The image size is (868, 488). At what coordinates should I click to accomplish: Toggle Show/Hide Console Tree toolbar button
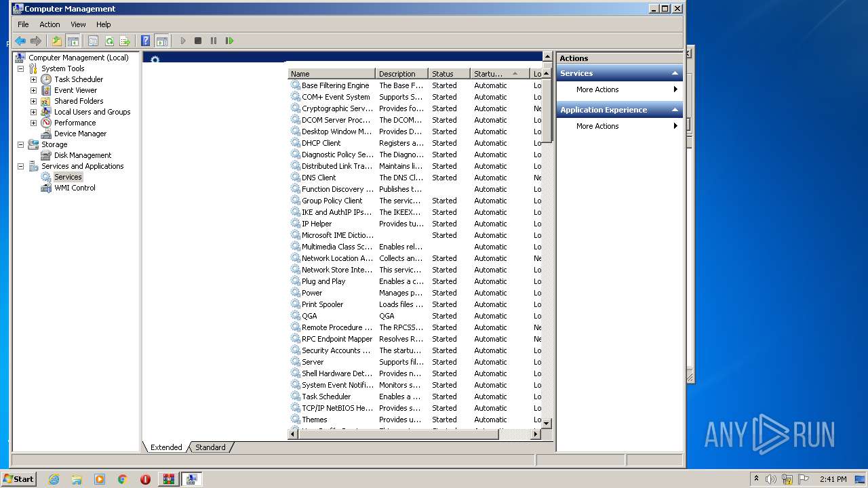(73, 41)
